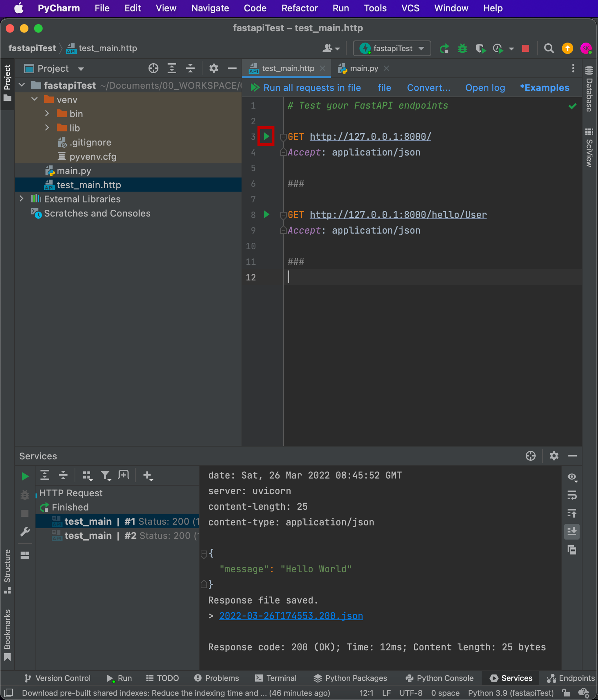This screenshot has width=599, height=700.
Task: Select test_main #2 request in Services
Action: click(x=101, y=536)
